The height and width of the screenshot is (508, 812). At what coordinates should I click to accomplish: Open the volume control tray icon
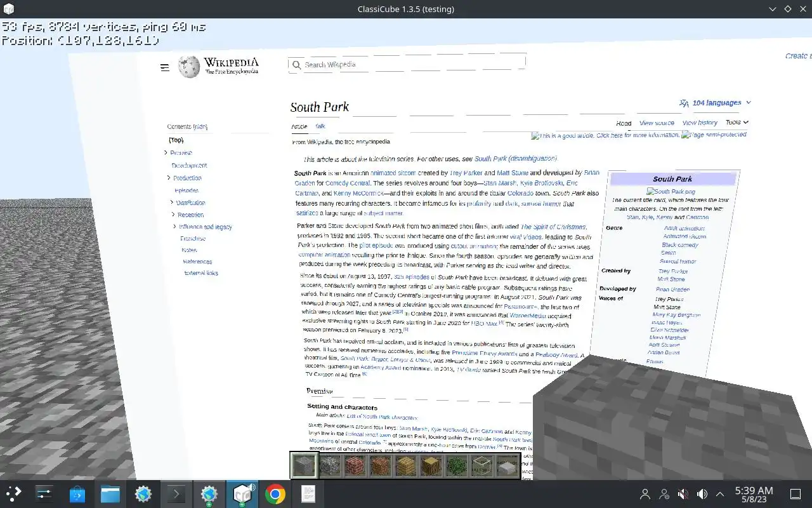tap(702, 494)
